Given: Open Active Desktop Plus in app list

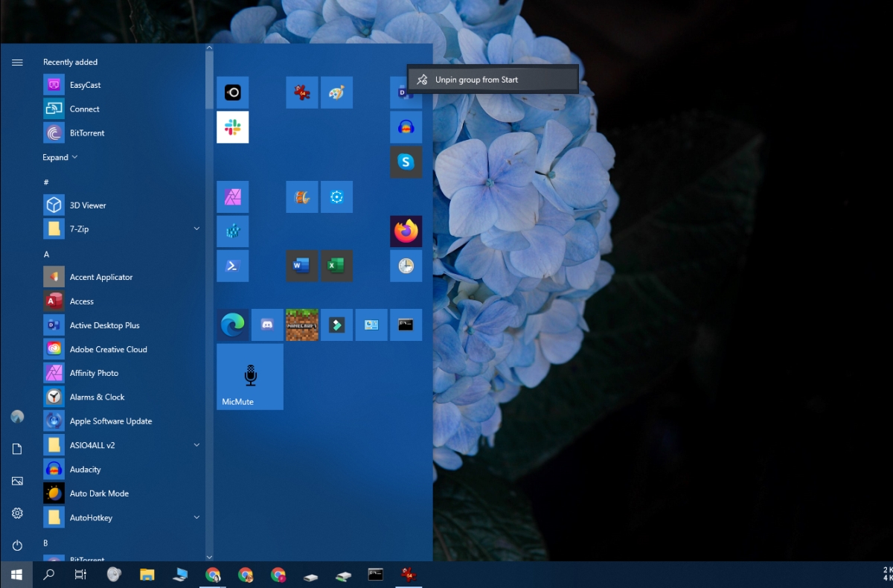Looking at the screenshot, I should [x=121, y=325].
